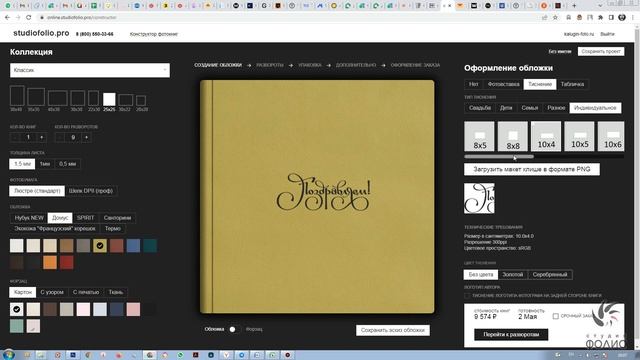Select the 25x25 square book format
The width and height of the screenshot is (640, 360).
tap(109, 99)
